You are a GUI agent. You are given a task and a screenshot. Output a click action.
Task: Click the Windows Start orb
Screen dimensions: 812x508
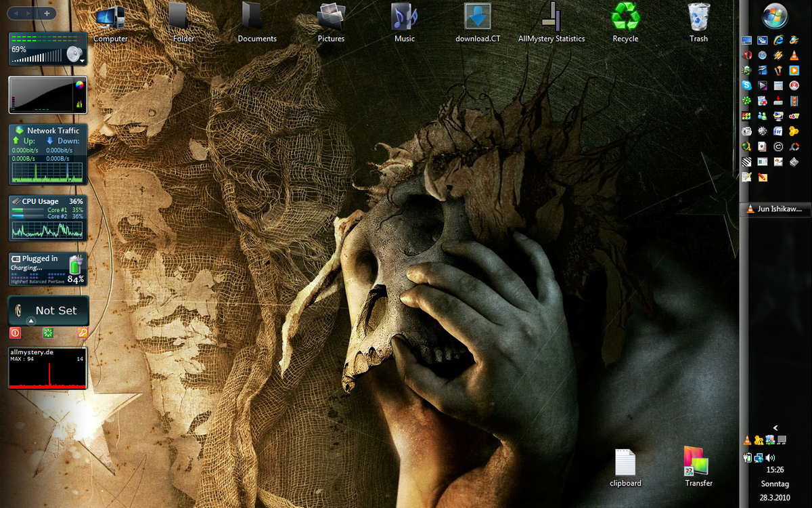tap(775, 16)
